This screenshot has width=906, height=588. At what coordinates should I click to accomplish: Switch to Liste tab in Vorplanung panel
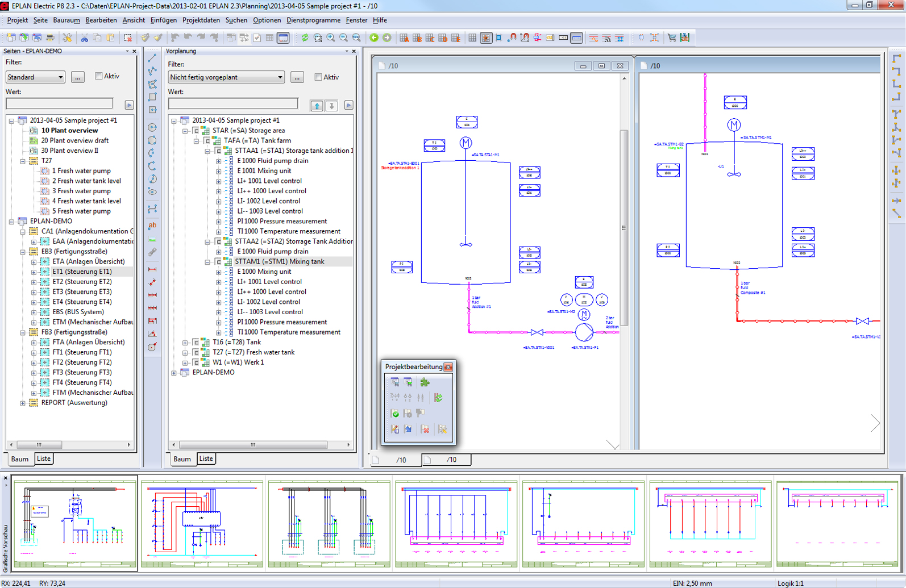pos(206,459)
